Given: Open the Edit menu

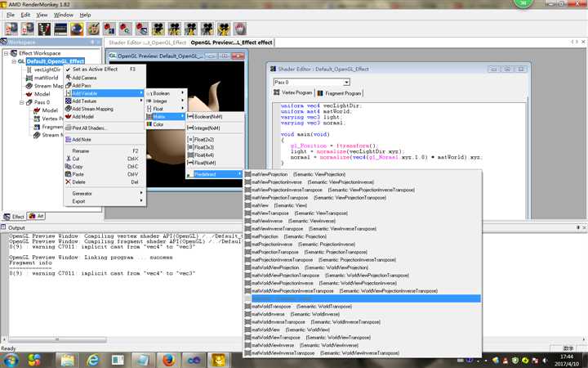Looking at the screenshot, I should click(25, 15).
